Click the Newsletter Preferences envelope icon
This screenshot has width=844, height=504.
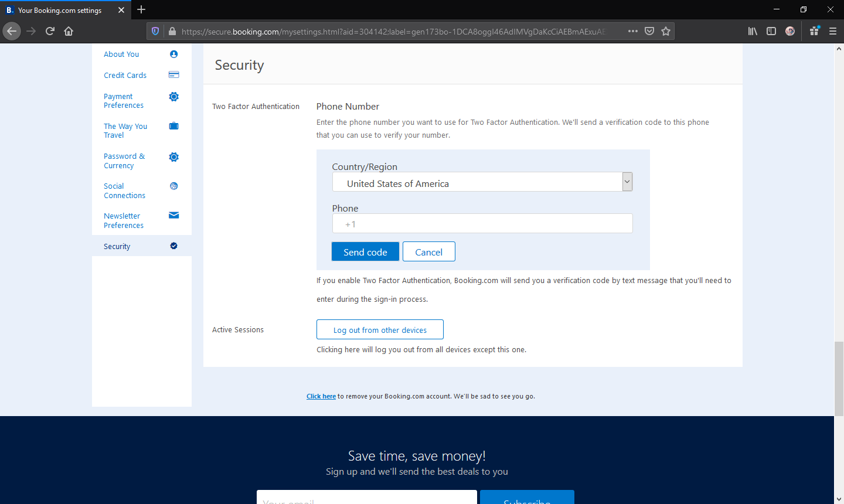click(173, 215)
